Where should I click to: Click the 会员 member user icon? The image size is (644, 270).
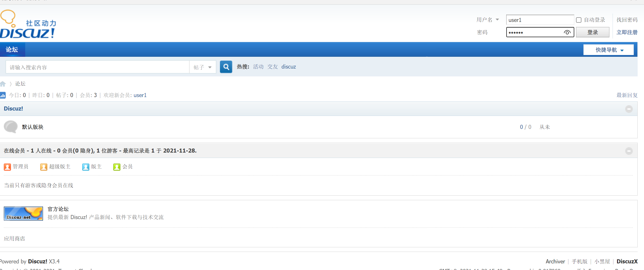pyautogui.click(x=117, y=167)
